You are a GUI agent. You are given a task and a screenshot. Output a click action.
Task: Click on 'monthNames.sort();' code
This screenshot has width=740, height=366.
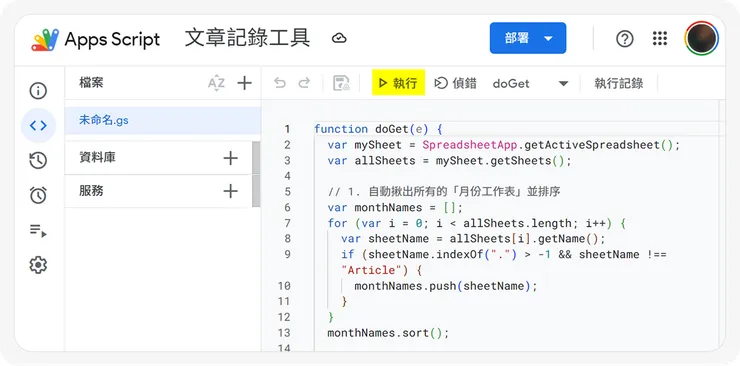[x=388, y=333]
